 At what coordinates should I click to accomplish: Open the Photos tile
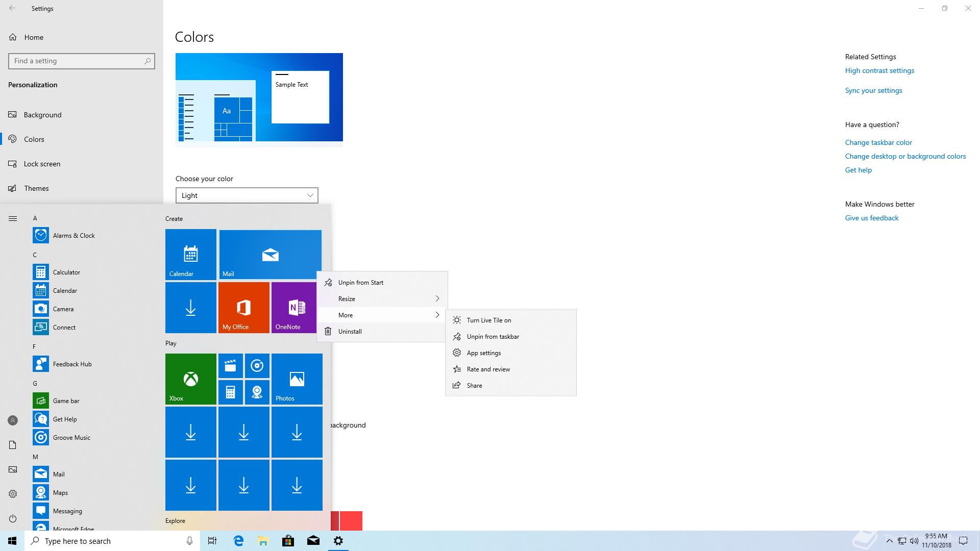point(297,379)
